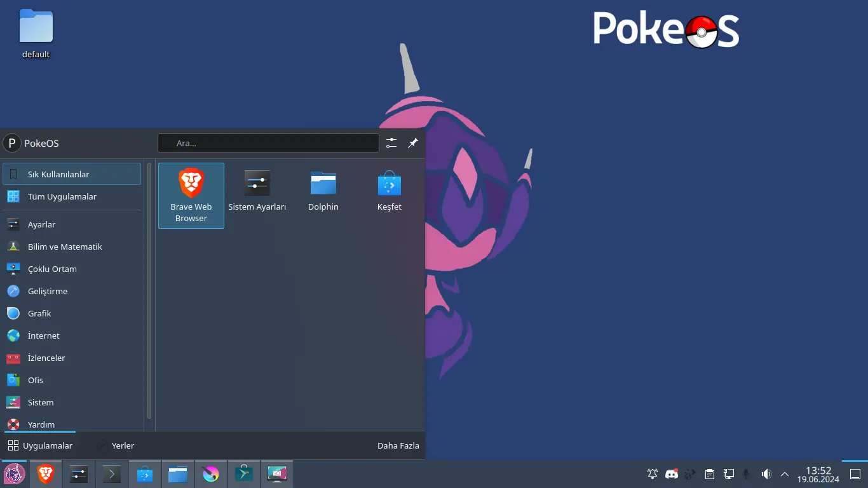Open the İnternet category
The height and width of the screenshot is (488, 868).
[x=72, y=335]
